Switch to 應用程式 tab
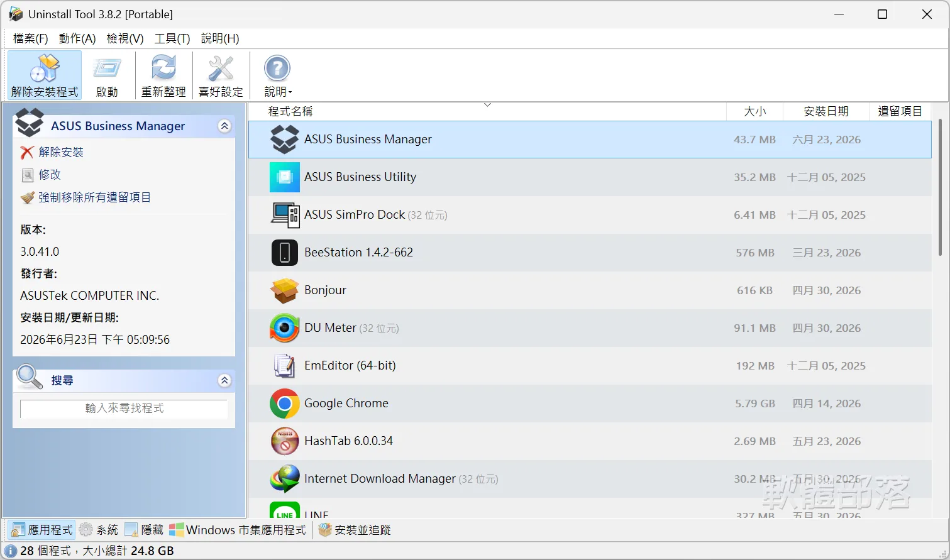Screen dimensions: 950x560 coord(42,530)
